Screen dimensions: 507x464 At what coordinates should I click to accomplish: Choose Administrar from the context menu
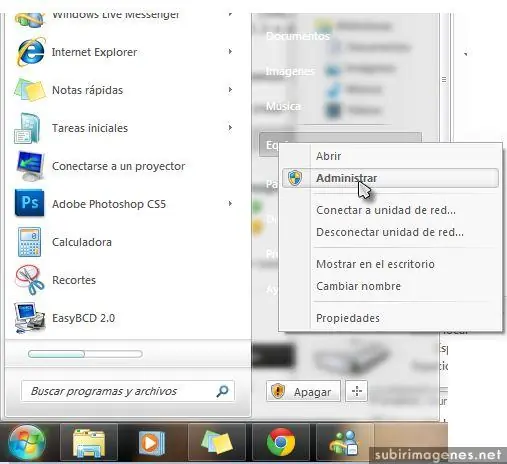[390, 178]
